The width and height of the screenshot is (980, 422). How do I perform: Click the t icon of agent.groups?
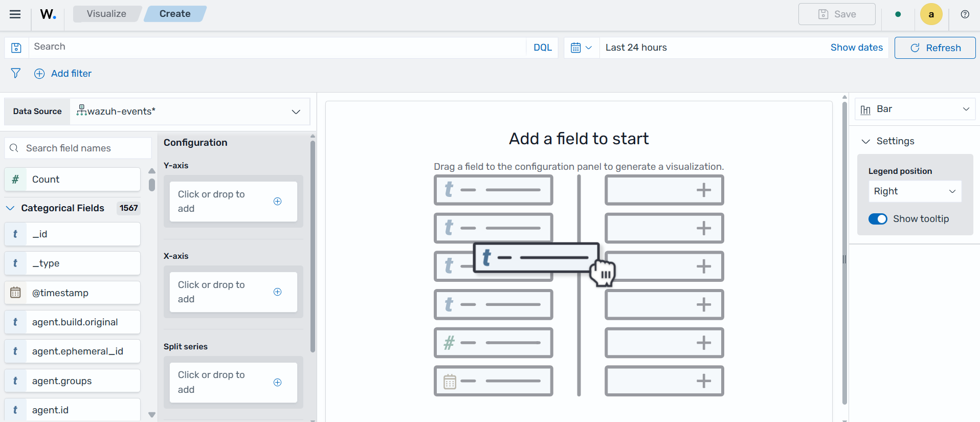15,381
